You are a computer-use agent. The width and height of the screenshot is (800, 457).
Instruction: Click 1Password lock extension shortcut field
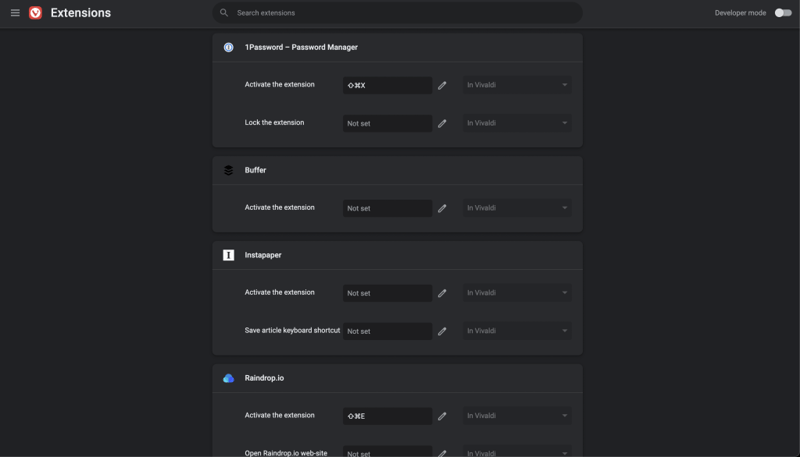pos(387,124)
